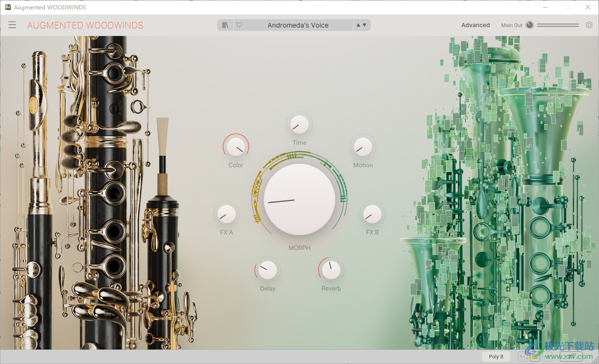Favorite the Andromeda's Voice preset

point(239,25)
